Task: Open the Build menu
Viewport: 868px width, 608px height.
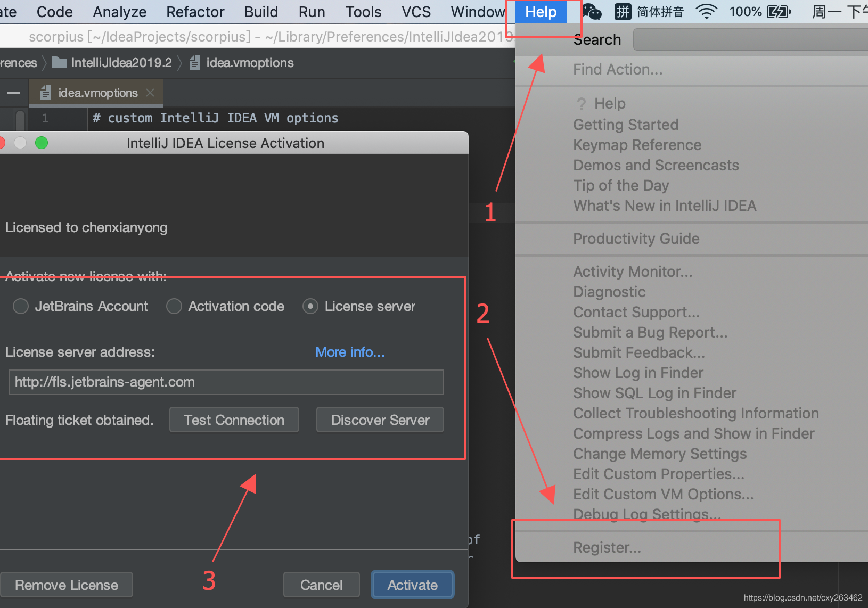Action: pyautogui.click(x=261, y=12)
